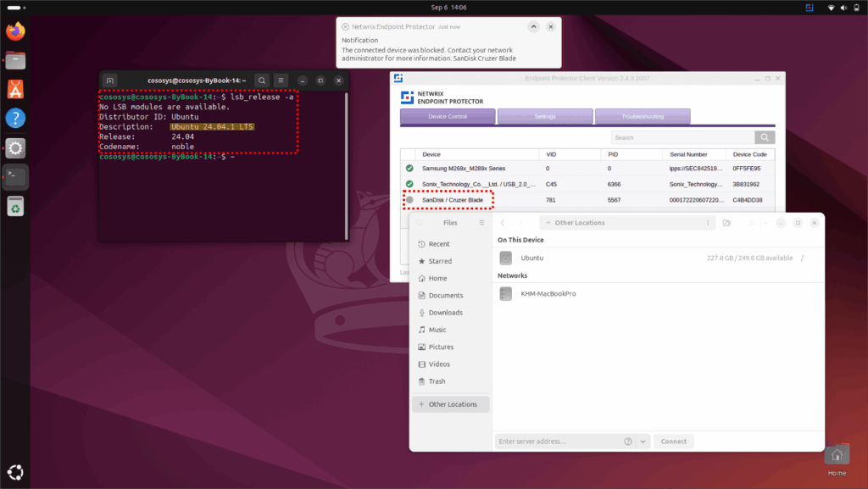Select the Sonix_Technology USB_2.0 device row
The width and height of the screenshot is (868, 489).
pyautogui.click(x=587, y=184)
